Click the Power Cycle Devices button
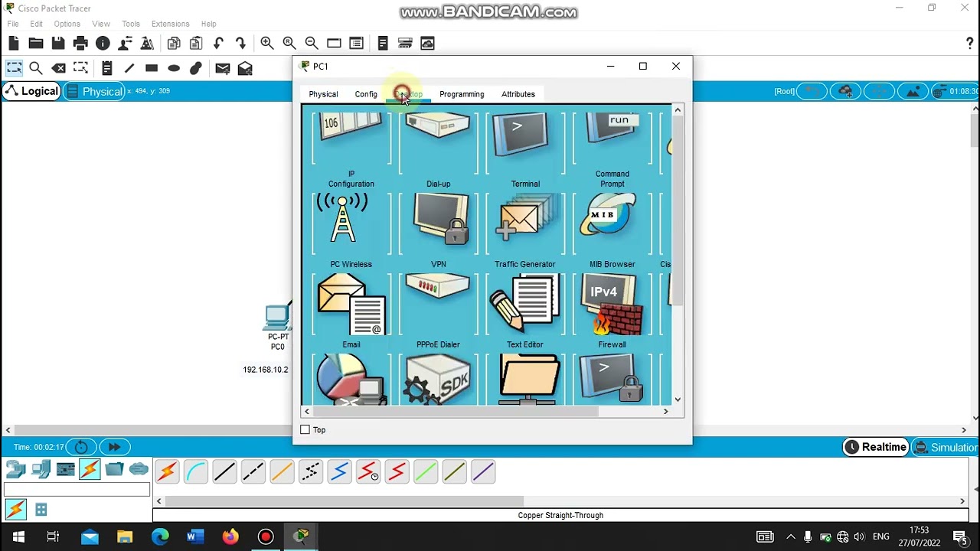The height and width of the screenshot is (551, 980). point(81,447)
